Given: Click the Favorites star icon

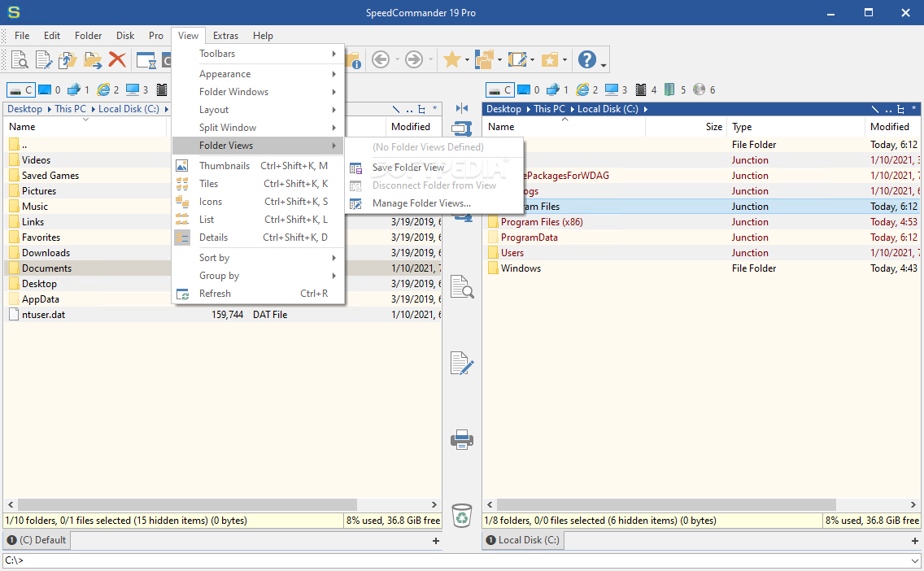Looking at the screenshot, I should [x=452, y=59].
